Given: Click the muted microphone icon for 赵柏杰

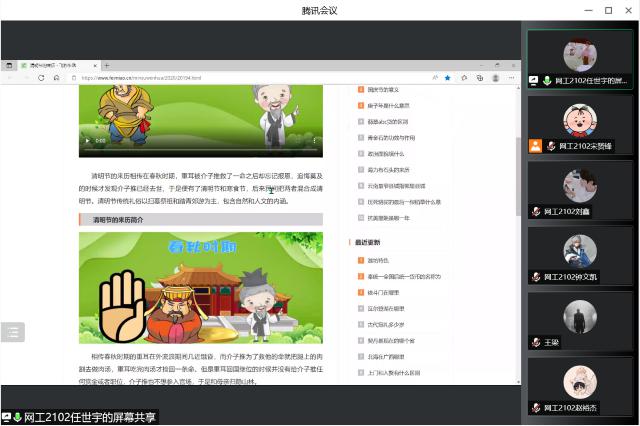Looking at the screenshot, I should tap(536, 408).
